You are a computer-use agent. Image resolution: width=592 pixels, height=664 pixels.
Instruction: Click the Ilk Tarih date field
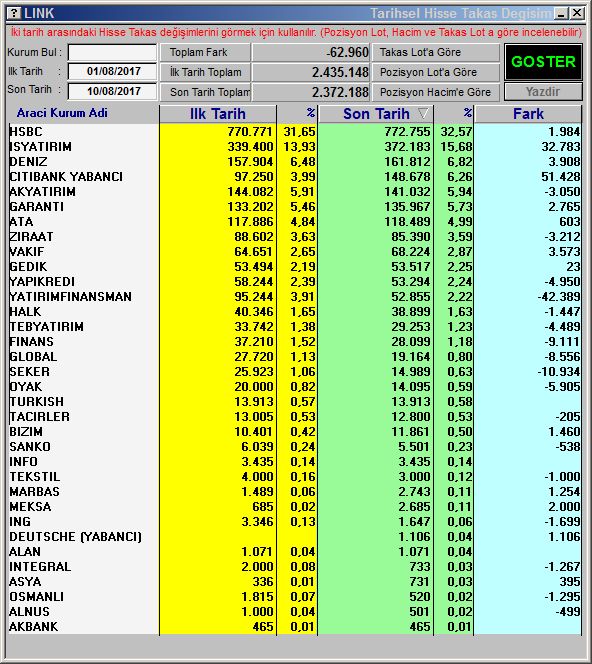click(x=112, y=72)
